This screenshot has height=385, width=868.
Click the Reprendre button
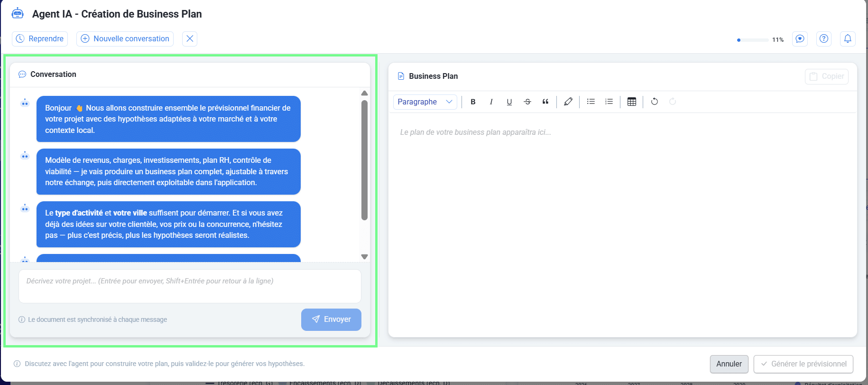click(40, 39)
